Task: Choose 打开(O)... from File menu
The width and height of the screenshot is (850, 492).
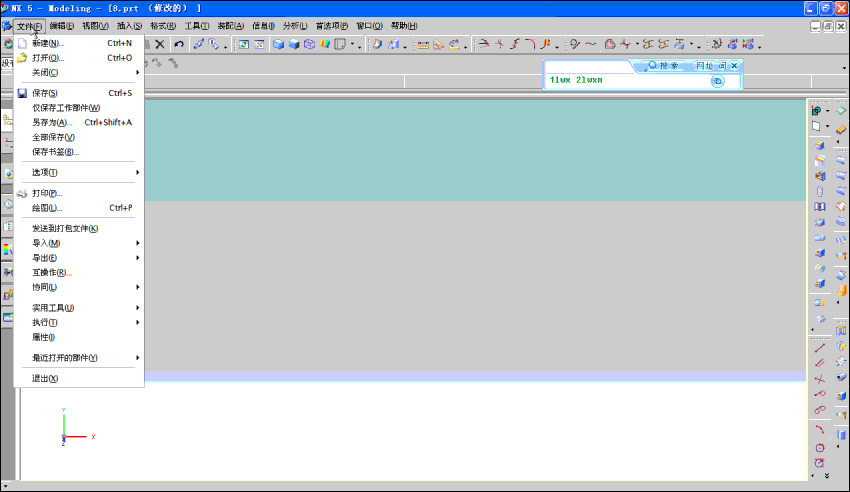Action: click(x=79, y=57)
